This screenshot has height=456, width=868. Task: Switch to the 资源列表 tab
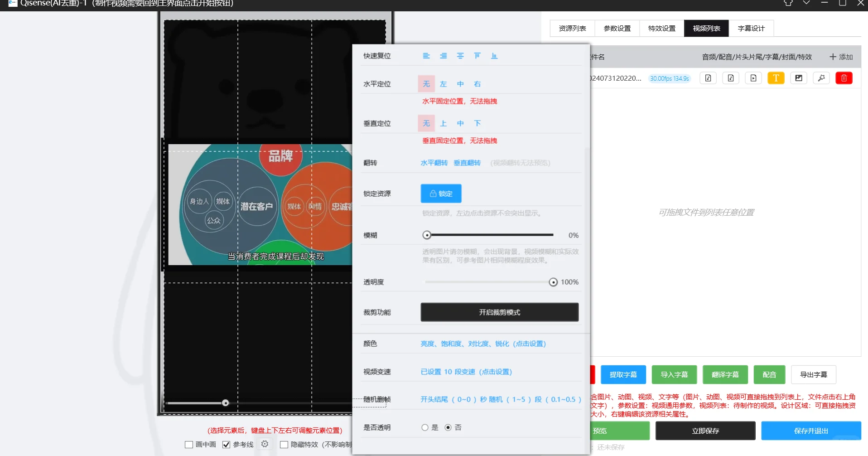(572, 28)
